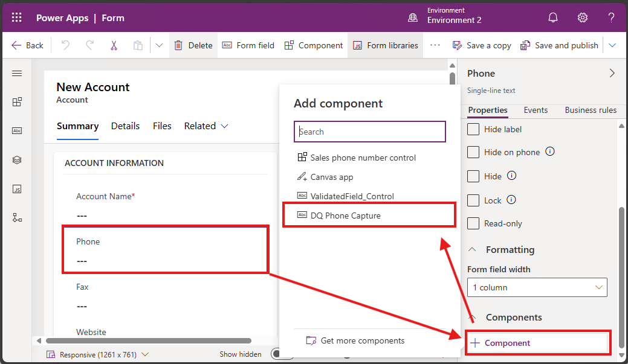
Task: Open the help question mark
Action: [x=611, y=18]
